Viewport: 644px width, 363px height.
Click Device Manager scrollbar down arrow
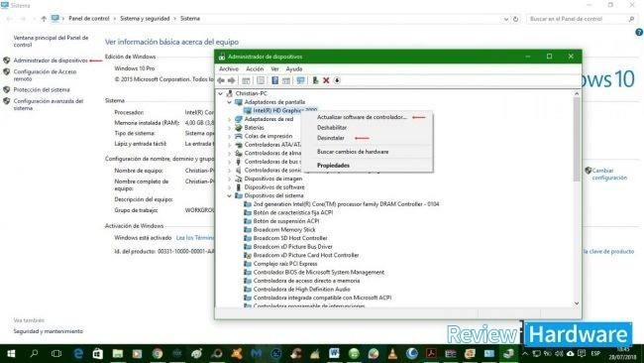577,303
